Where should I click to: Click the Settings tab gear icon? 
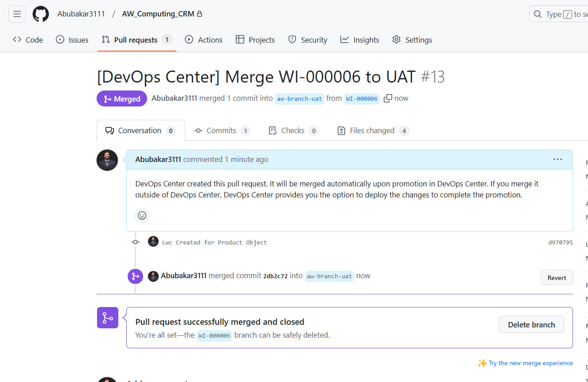coord(396,39)
